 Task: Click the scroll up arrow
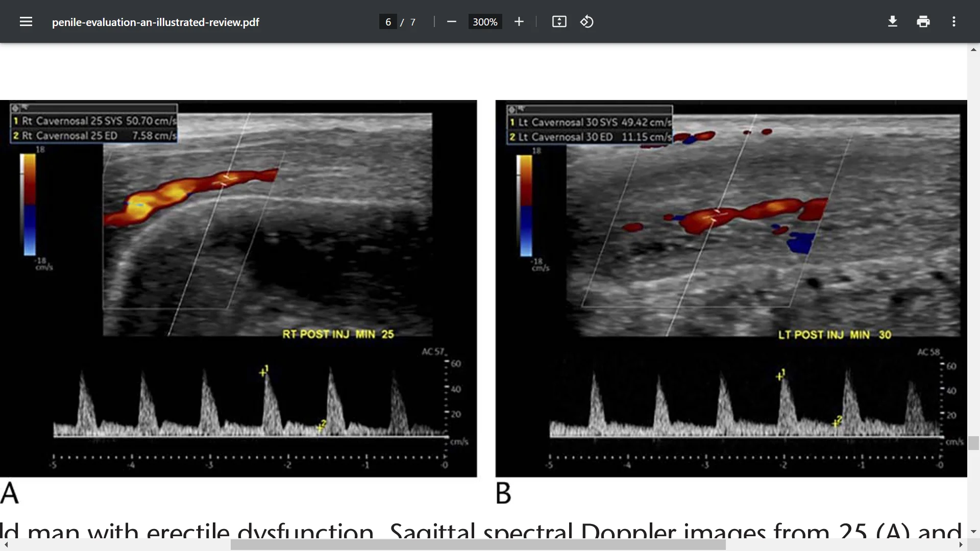[x=973, y=49]
